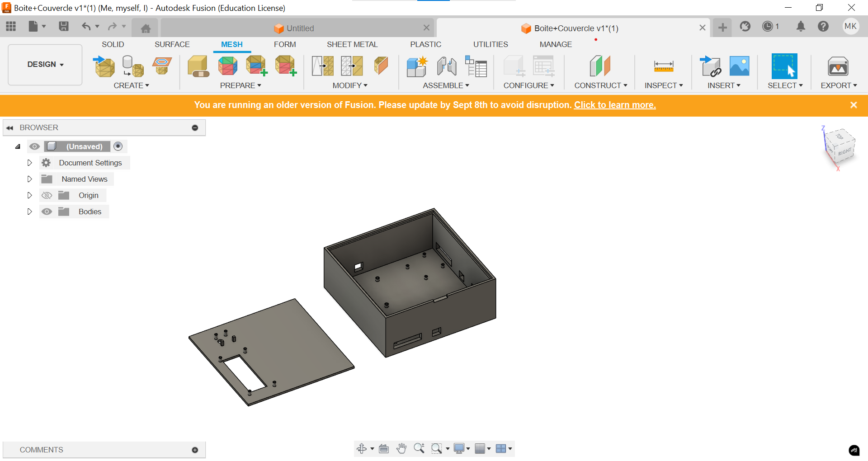The height and width of the screenshot is (461, 868).
Task: Click the Insert Derive icon
Action: [x=710, y=66]
